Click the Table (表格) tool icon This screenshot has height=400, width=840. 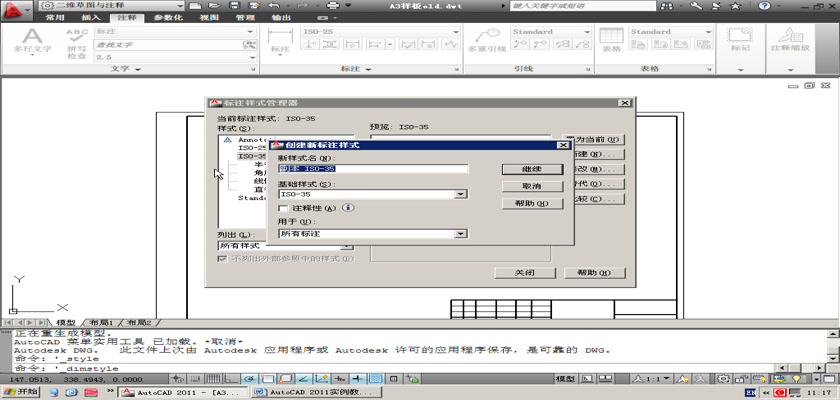point(611,41)
